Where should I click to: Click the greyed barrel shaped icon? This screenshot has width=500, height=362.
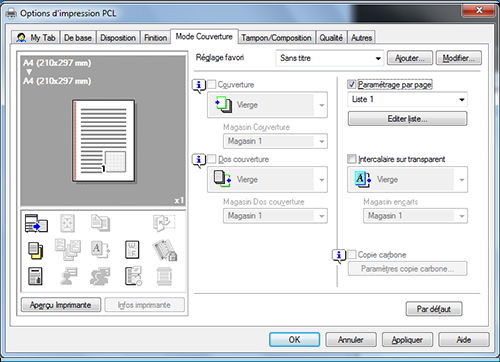(x=164, y=276)
